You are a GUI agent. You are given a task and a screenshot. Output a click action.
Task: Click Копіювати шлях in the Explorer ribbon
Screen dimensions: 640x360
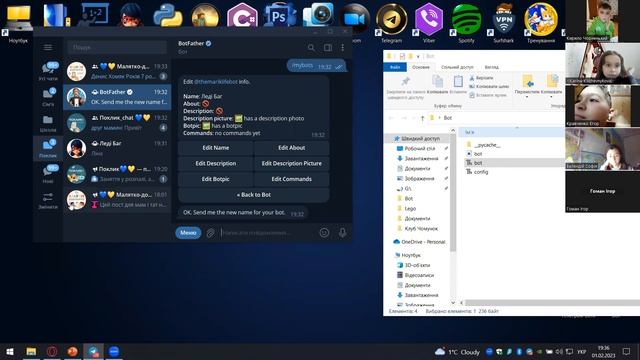click(x=489, y=87)
